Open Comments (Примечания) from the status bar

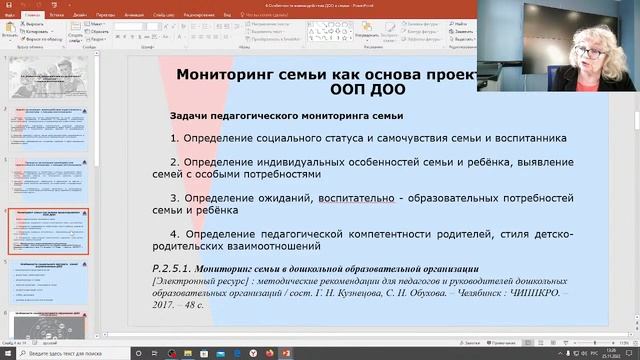pyautogui.click(x=501, y=343)
